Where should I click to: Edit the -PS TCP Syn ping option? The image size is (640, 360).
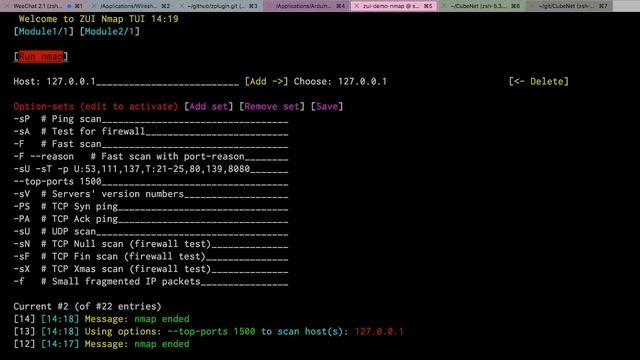point(151,207)
